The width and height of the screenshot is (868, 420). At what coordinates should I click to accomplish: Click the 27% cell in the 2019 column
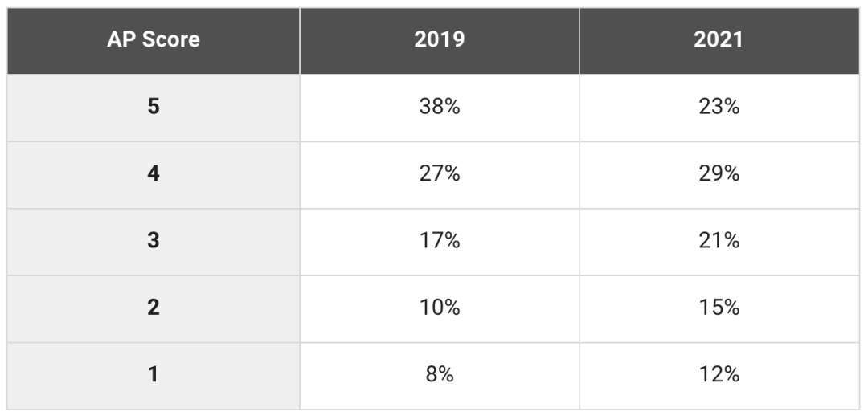click(x=439, y=174)
